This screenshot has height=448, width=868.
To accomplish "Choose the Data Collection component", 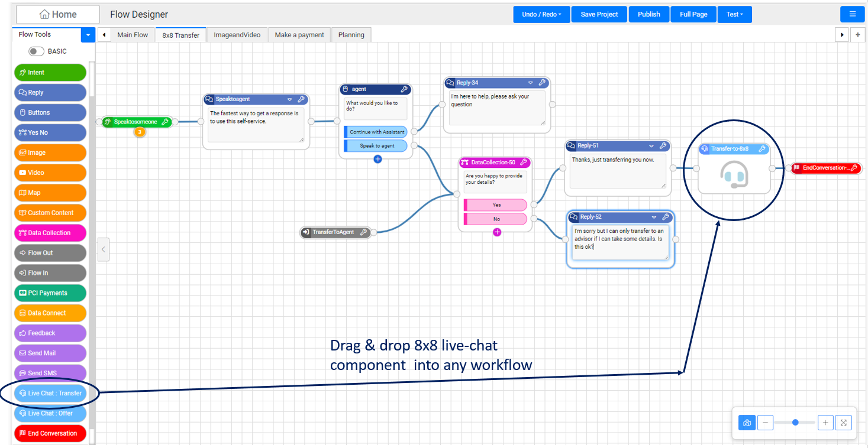I will click(50, 232).
